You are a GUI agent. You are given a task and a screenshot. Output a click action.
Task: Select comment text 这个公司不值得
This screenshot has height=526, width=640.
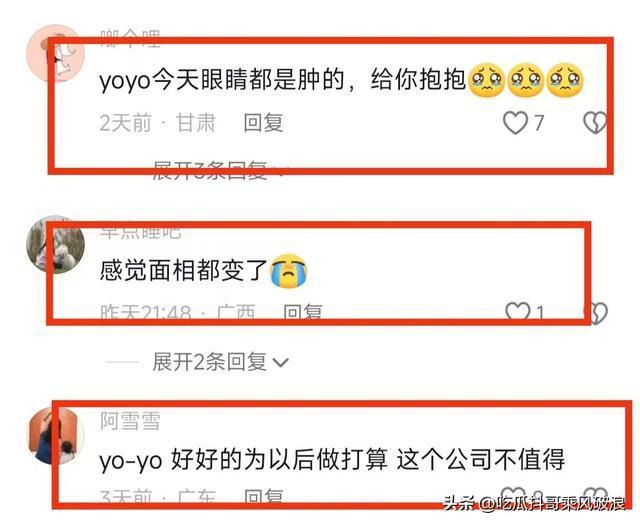(x=481, y=459)
